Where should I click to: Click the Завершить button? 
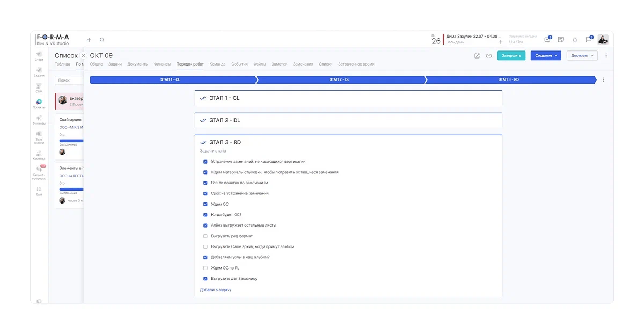[x=511, y=55]
